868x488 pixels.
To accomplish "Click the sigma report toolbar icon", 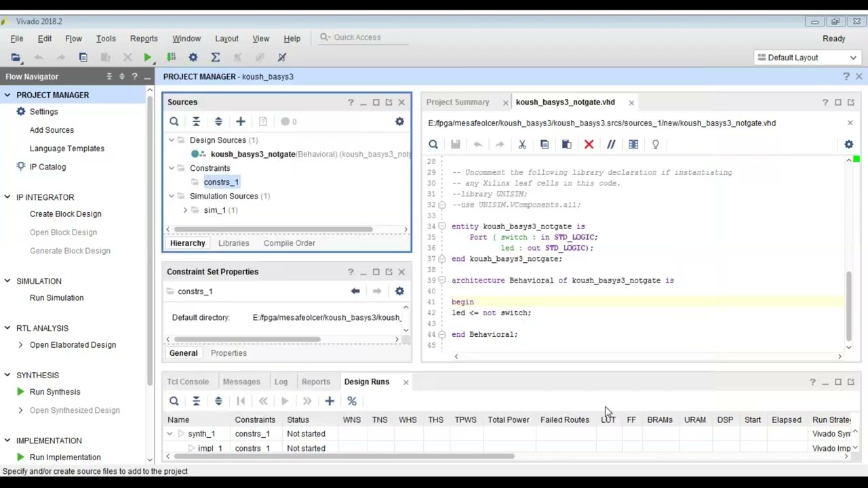I will pos(216,58).
